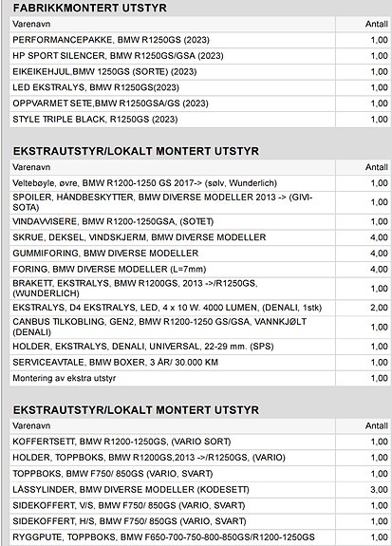392x546 pixels.
Task: Select the OPPVARMET SETE row
Action: (x=200, y=104)
